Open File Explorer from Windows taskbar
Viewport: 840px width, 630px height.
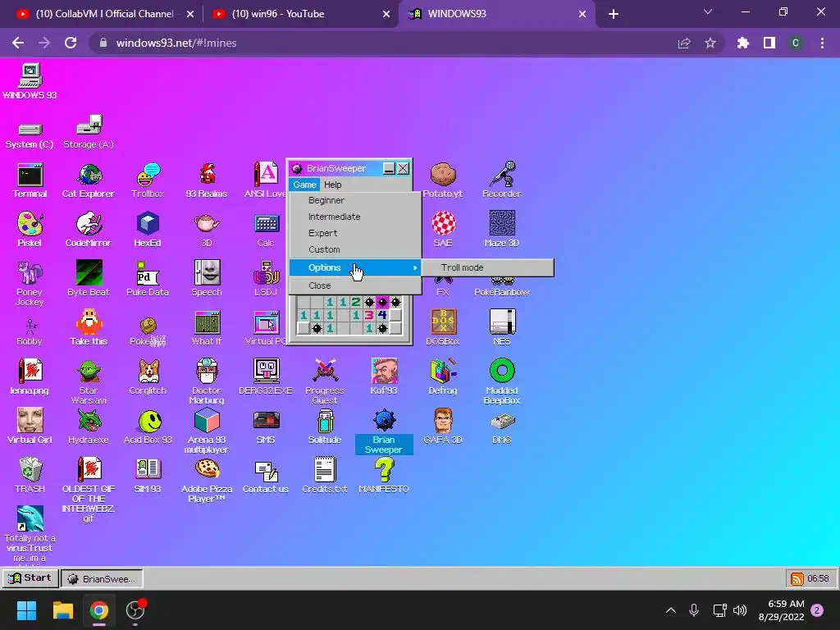click(x=62, y=610)
